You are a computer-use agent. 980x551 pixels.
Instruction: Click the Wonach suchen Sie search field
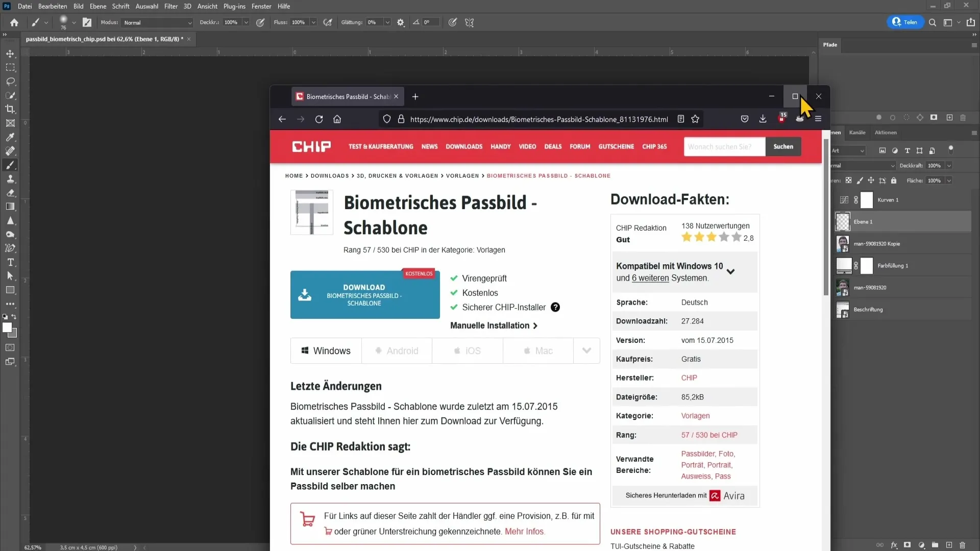pyautogui.click(x=724, y=146)
